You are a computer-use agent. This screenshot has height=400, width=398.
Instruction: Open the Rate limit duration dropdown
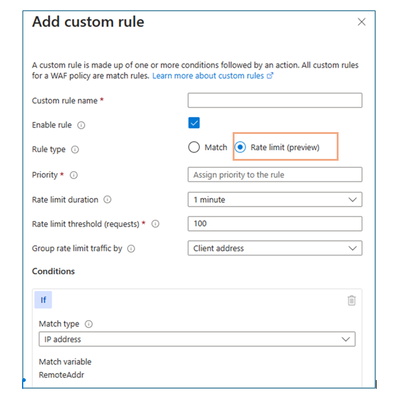(275, 200)
